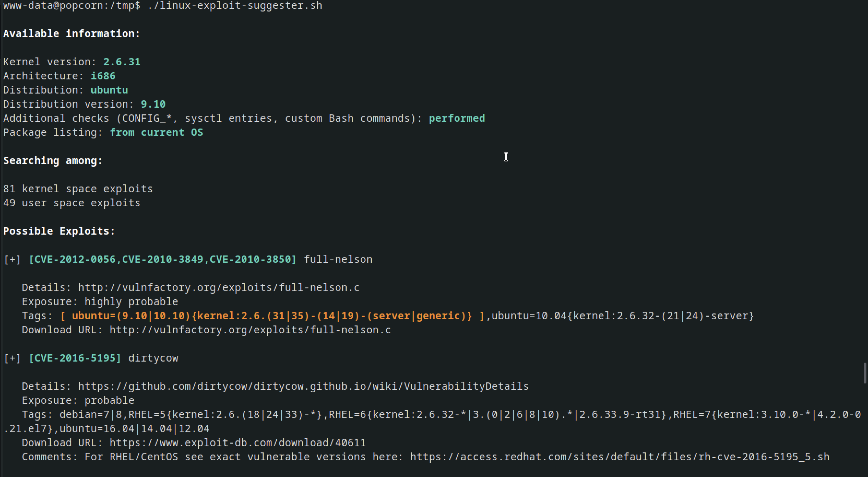Click the ubuntu=10.04 kernel tag
Screen dimensions: 868x477
623,316
